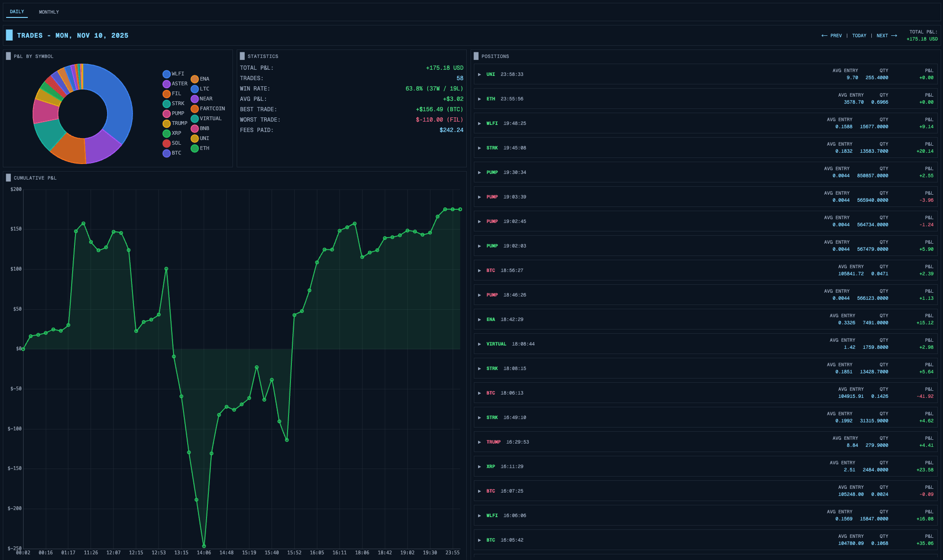Click VIRTUAL 18:08:44 disclosure triangle

point(480,344)
